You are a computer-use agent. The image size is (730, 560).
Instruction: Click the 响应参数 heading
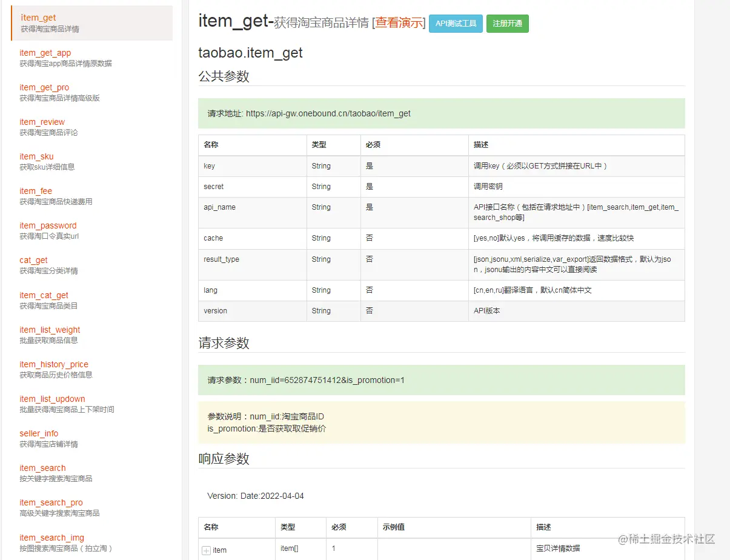pos(224,459)
